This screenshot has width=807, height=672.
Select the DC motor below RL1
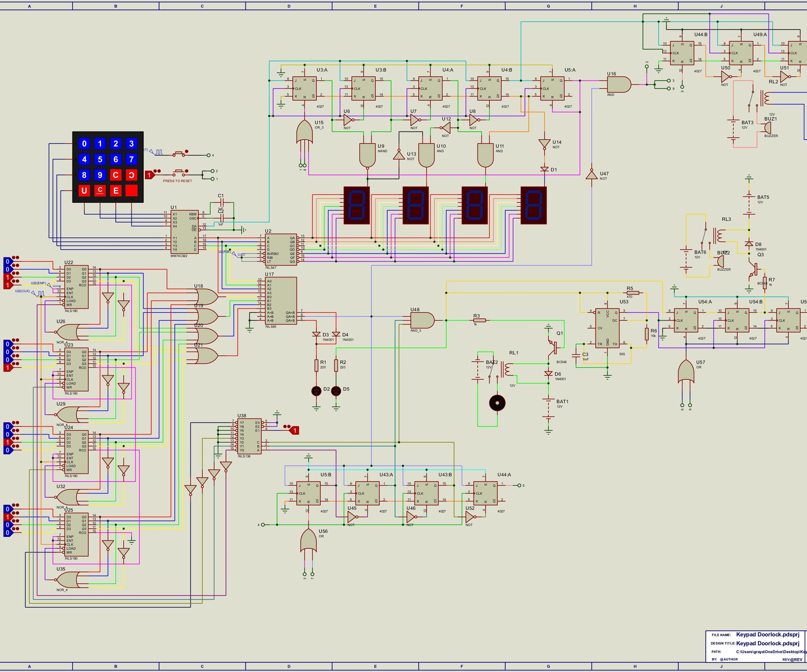tap(497, 403)
